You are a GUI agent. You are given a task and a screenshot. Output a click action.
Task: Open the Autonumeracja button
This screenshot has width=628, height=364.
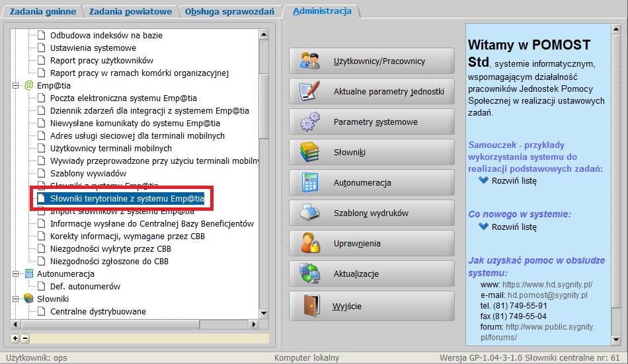(372, 182)
